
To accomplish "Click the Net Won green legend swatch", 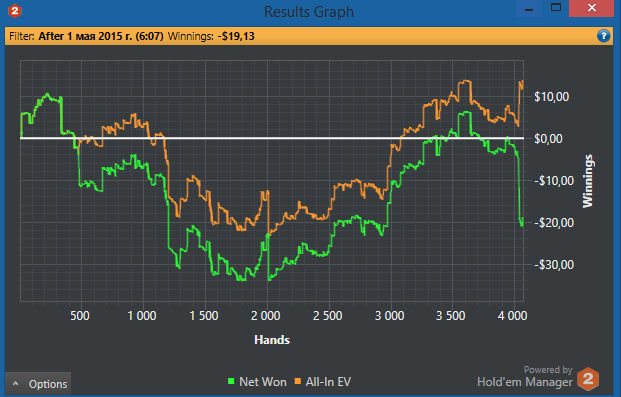I will point(231,382).
